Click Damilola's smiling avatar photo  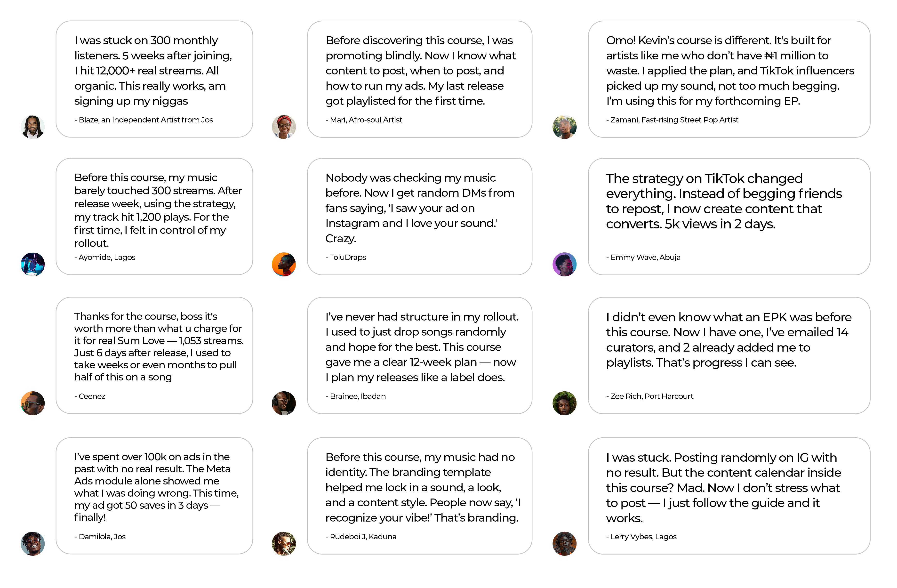(x=33, y=544)
